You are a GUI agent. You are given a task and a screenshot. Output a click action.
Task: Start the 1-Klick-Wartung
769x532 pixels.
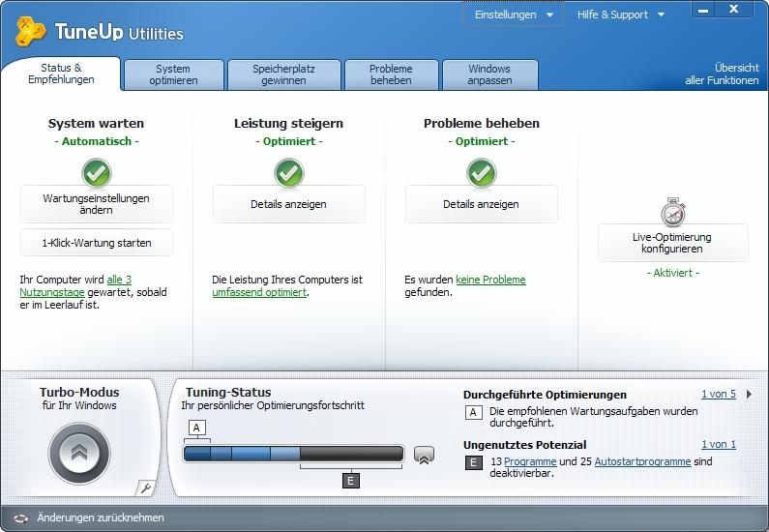pos(97,243)
